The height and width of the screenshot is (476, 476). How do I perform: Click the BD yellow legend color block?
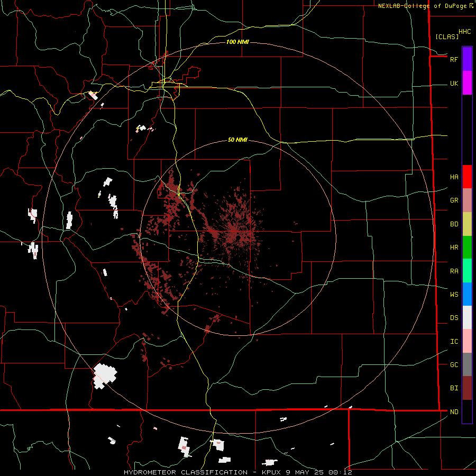coord(467,224)
